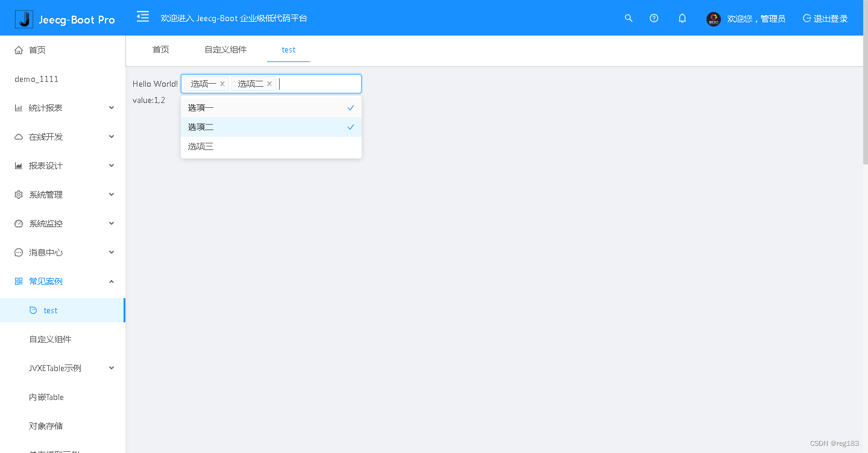The height and width of the screenshot is (453, 868).
Task: Expand the 在线开发 submenu chevron
Action: (x=112, y=137)
